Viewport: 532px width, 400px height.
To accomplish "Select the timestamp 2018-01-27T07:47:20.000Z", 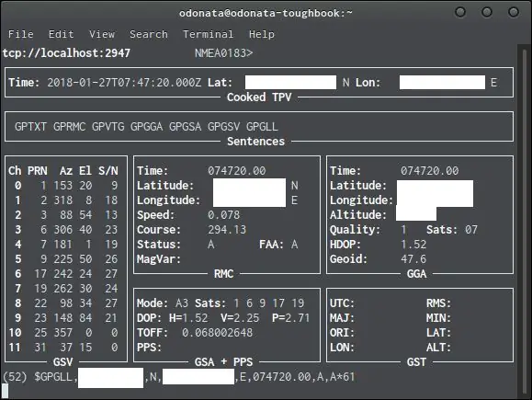I will pyautogui.click(x=124, y=83).
